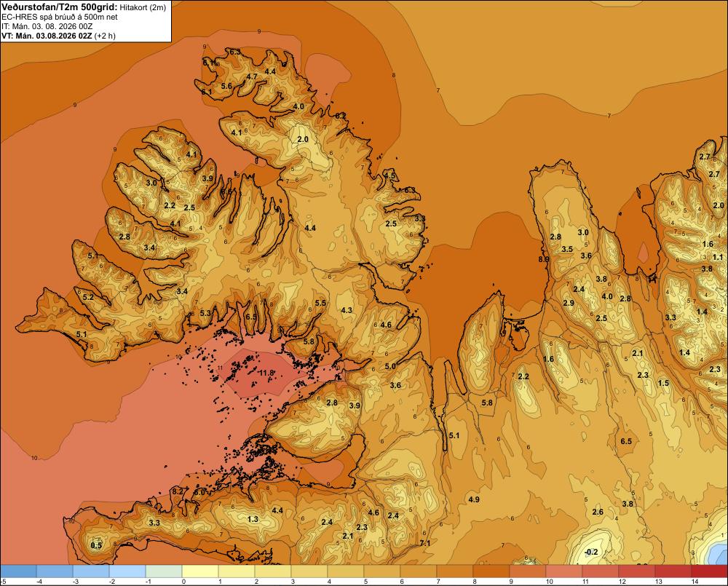Click the 2.9 temperature value
Screen dimensions: 728x586
(569, 303)
